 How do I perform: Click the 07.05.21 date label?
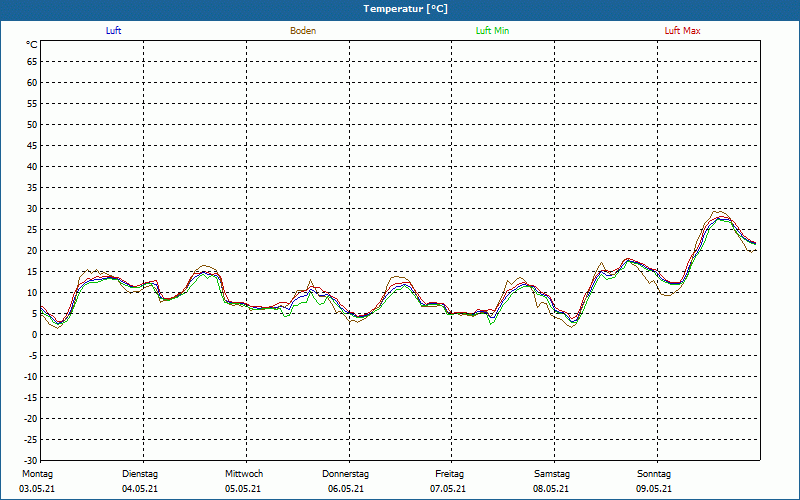pos(448,489)
